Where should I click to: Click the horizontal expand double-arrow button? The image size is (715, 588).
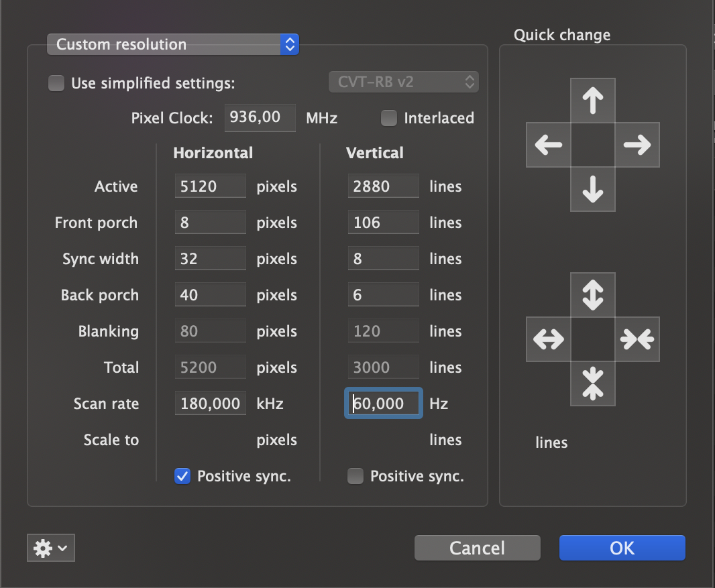[549, 339]
